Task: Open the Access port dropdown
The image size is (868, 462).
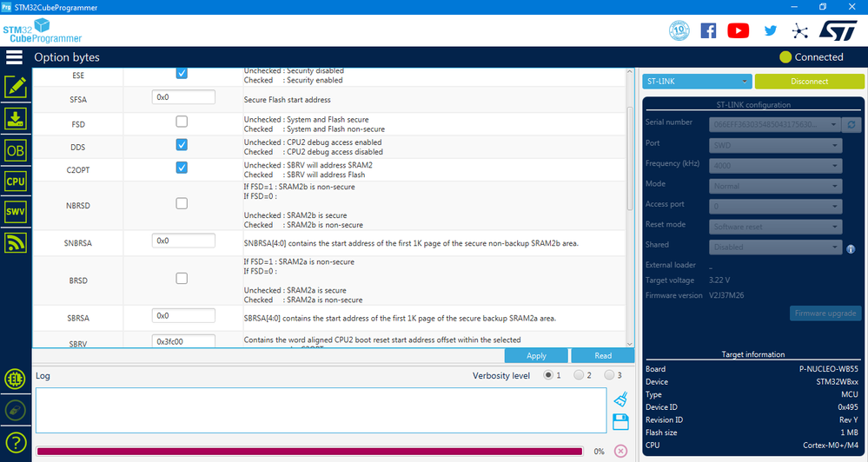Action: click(776, 207)
